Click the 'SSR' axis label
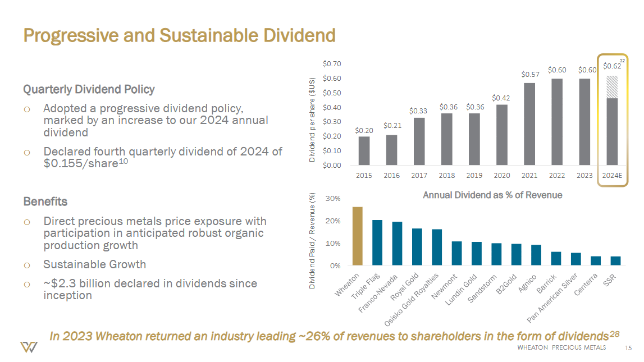644x362 pixels. 610,280
